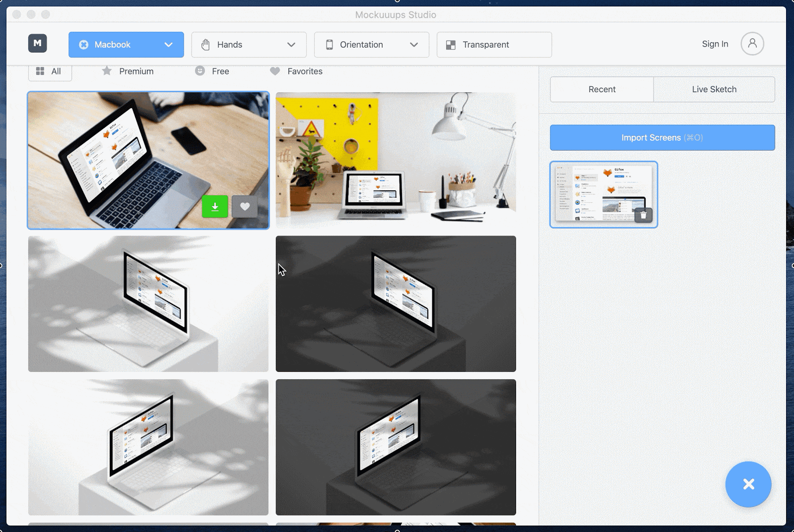The image size is (794, 532).
Task: Favorite the wooden desk mockup with heart icon
Action: point(245,206)
